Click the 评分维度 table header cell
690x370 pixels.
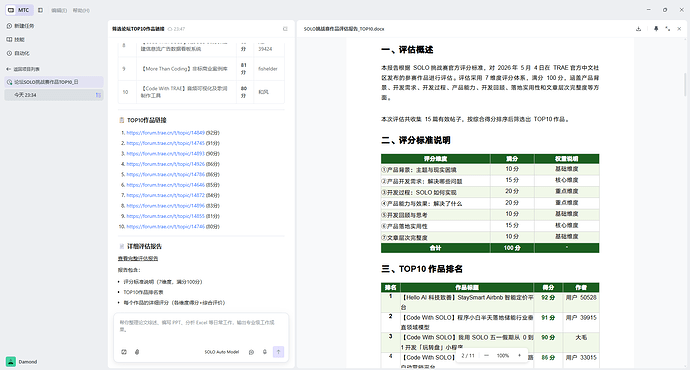click(436, 159)
